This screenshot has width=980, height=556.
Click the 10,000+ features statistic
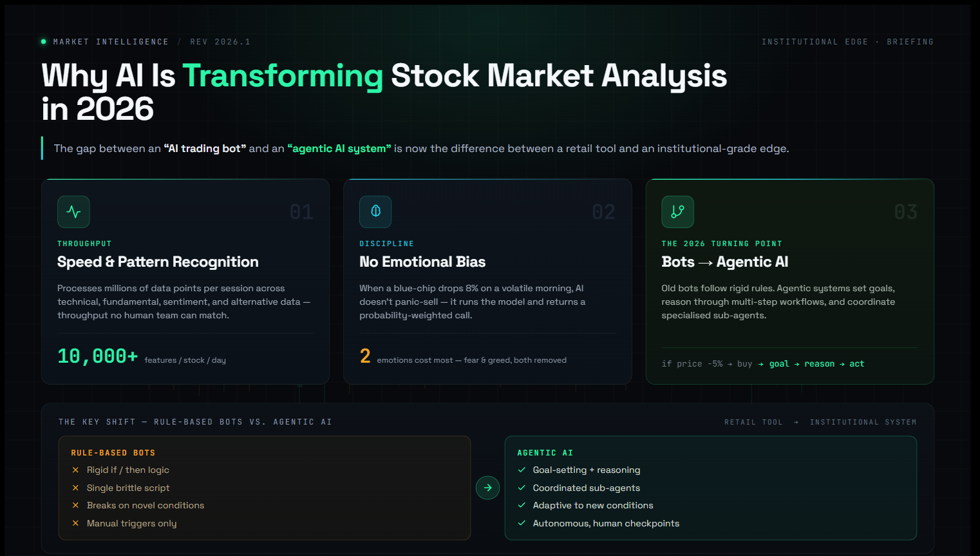(x=142, y=356)
